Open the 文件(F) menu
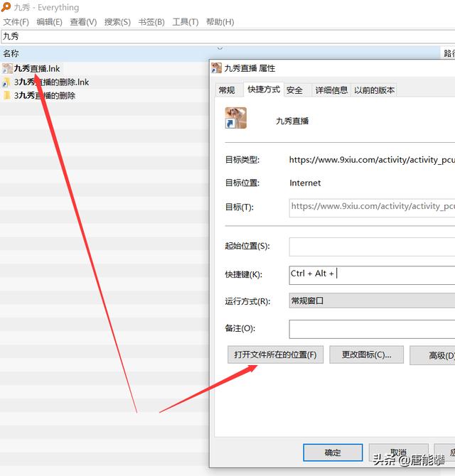This screenshot has height=476, width=455. [16, 22]
